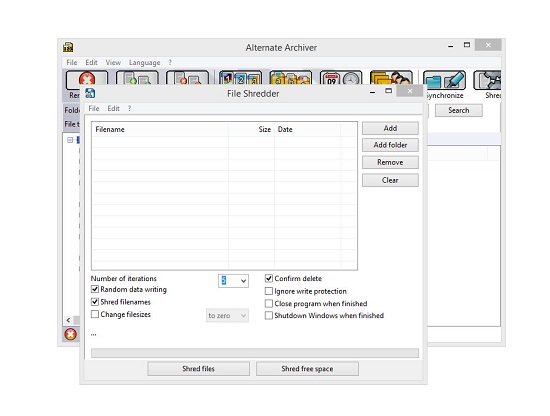The height and width of the screenshot is (416, 550).
Task: Disable Random data writing checkbox
Action: [95, 289]
